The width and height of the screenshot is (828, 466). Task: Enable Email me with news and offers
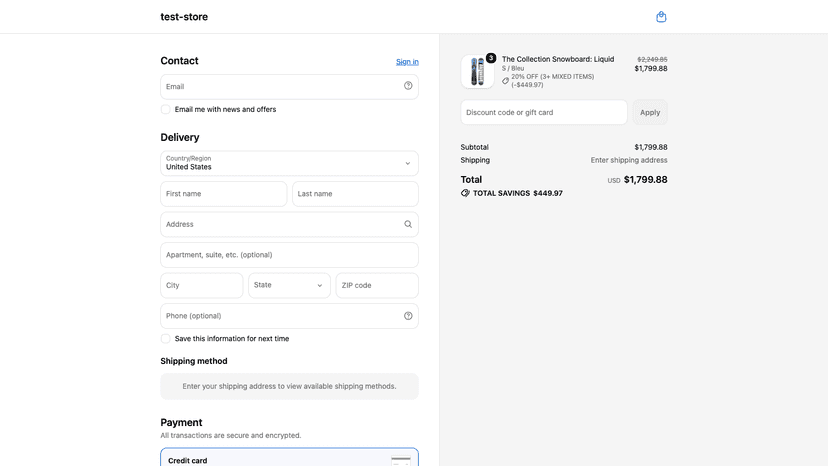pos(165,109)
